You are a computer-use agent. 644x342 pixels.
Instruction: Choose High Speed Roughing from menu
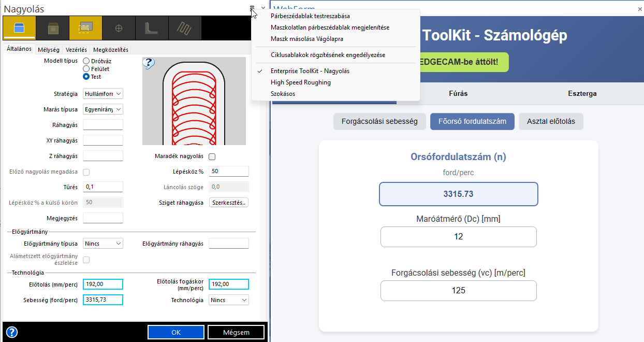click(x=300, y=82)
